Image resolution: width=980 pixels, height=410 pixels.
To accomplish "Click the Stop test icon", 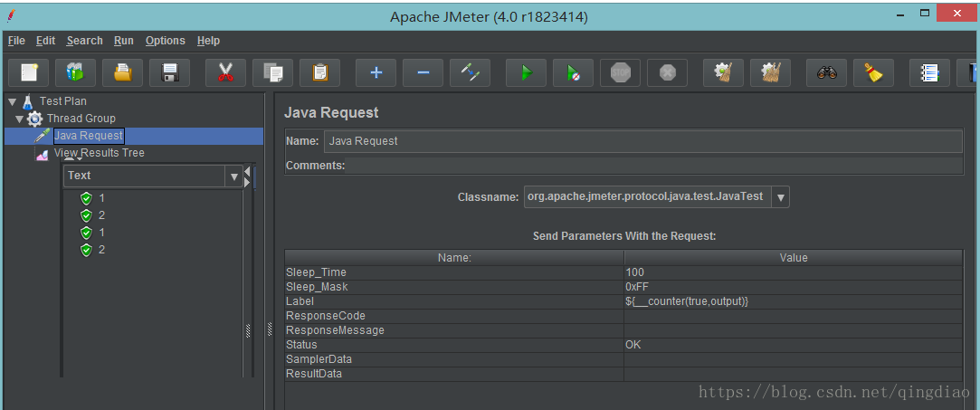I will 620,73.
